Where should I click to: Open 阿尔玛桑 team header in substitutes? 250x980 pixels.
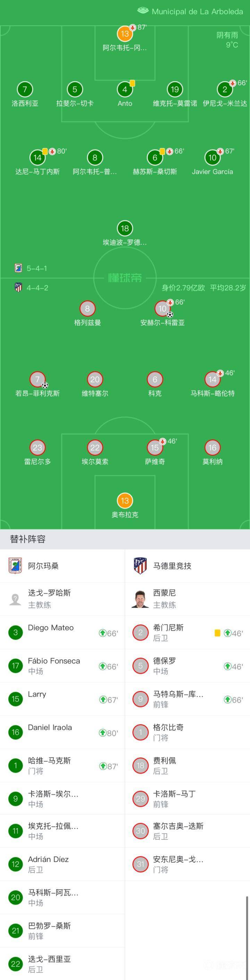tap(62, 566)
